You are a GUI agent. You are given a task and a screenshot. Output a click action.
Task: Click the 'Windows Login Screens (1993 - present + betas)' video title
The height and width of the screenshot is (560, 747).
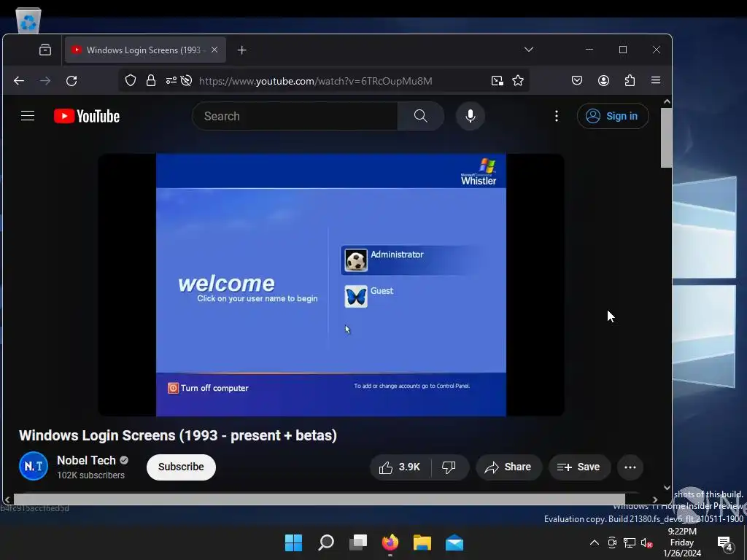click(178, 435)
